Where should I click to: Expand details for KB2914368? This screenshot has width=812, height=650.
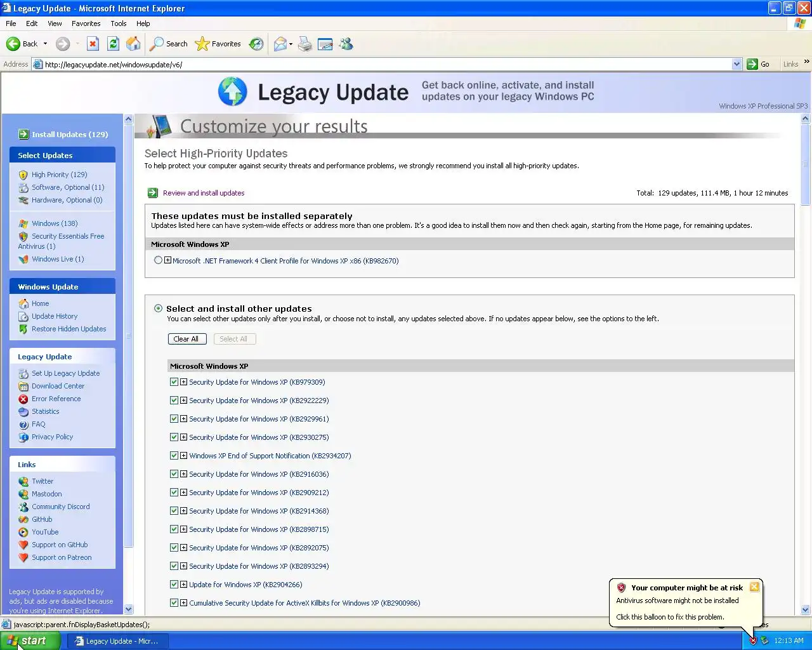pyautogui.click(x=183, y=511)
